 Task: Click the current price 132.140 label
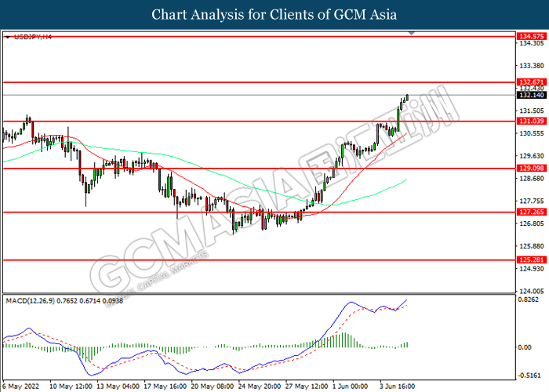pyautogui.click(x=531, y=95)
